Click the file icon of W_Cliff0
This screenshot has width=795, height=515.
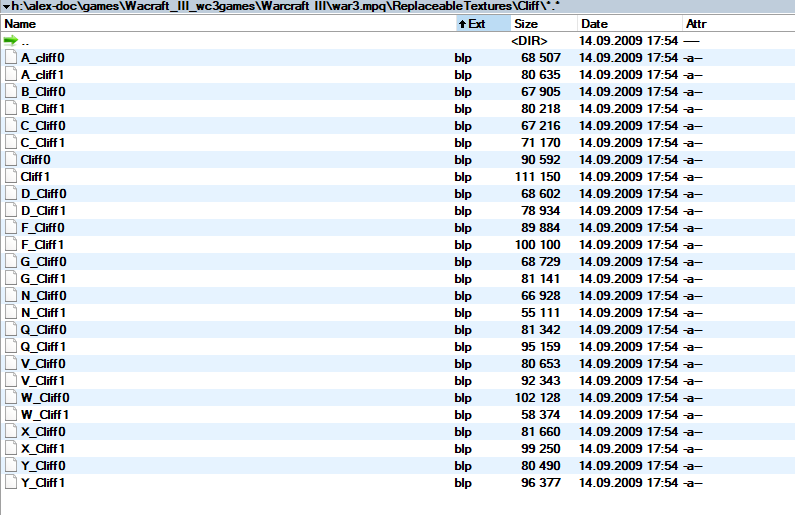(x=11, y=397)
